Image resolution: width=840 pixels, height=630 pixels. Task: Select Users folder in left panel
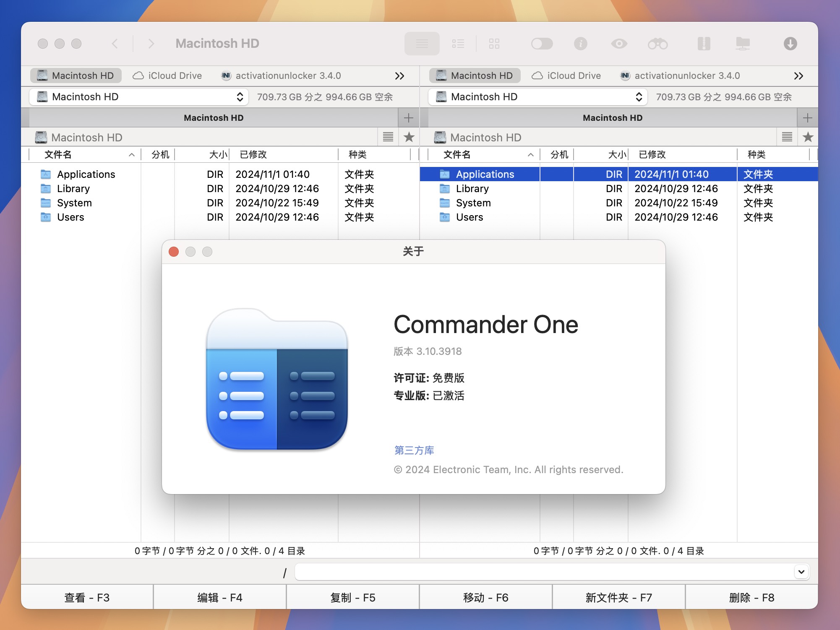click(x=220, y=217)
